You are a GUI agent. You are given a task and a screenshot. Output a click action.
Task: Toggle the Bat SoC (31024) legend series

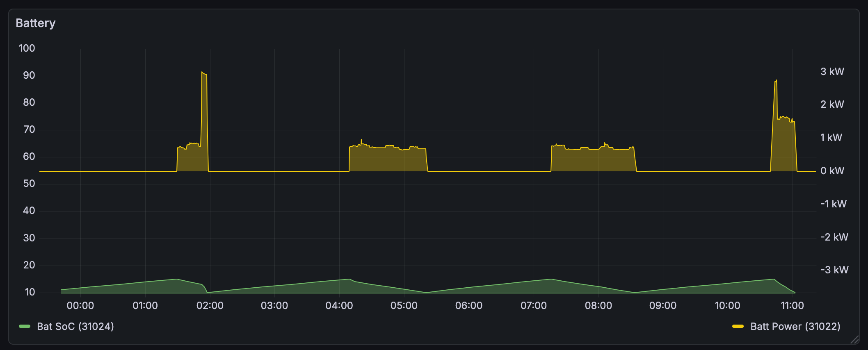(75, 327)
